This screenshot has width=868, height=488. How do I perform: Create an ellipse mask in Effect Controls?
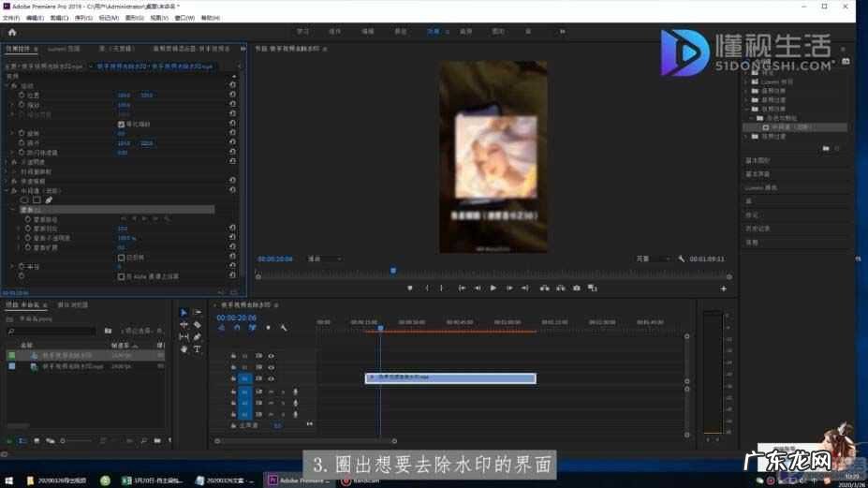pyautogui.click(x=25, y=200)
